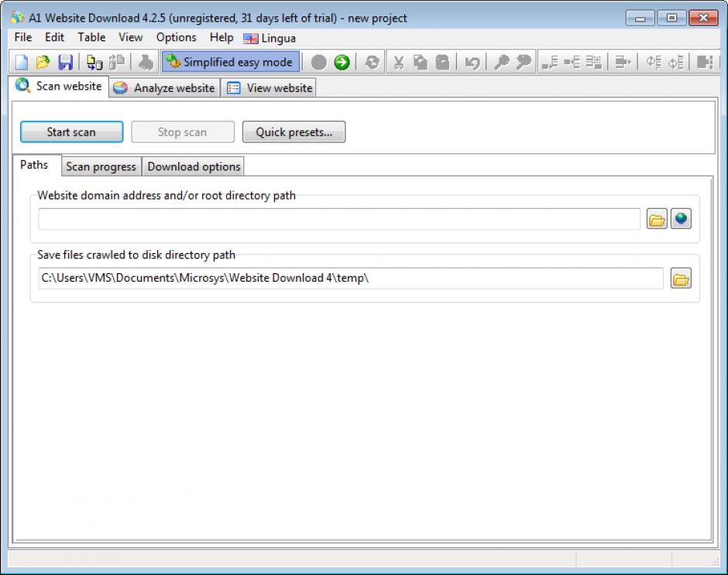This screenshot has height=575, width=728.
Task: Click the Stop scan button
Action: (x=183, y=132)
